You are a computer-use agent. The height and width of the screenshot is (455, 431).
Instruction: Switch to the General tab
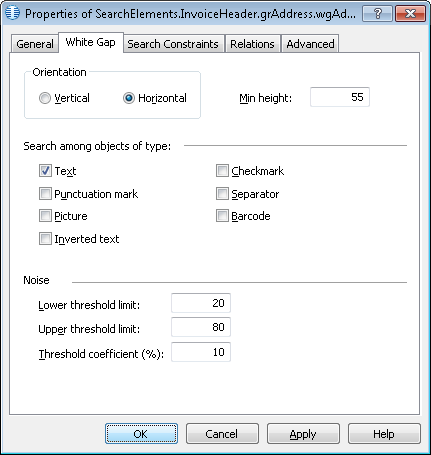tap(35, 44)
